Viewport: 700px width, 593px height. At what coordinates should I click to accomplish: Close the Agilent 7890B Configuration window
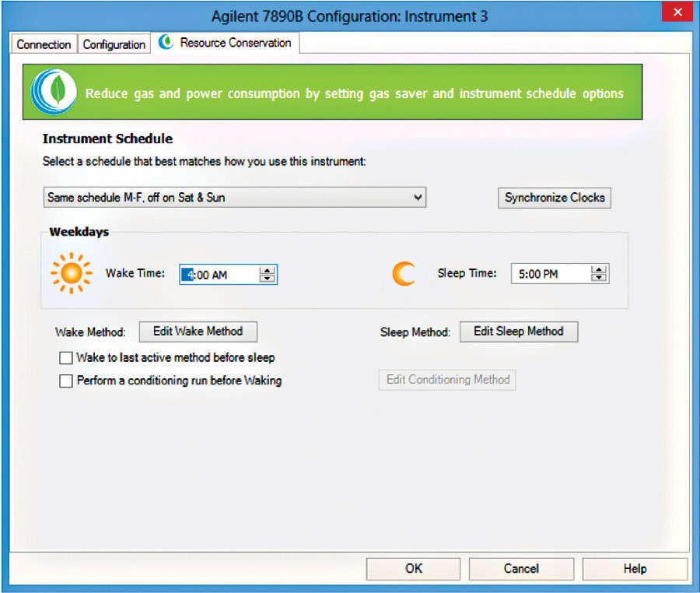point(677,12)
